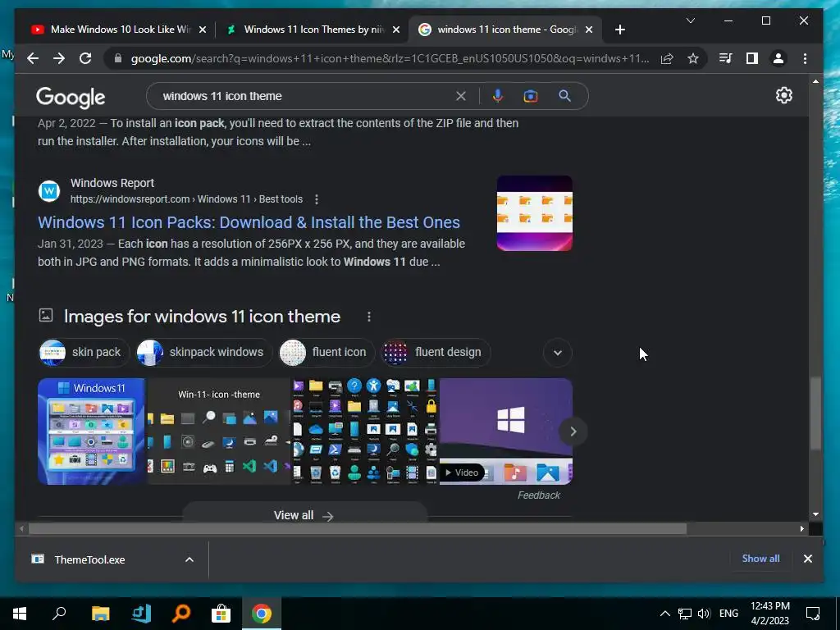Open ThemeTool.exe downloaded file

pyautogui.click(x=89, y=559)
